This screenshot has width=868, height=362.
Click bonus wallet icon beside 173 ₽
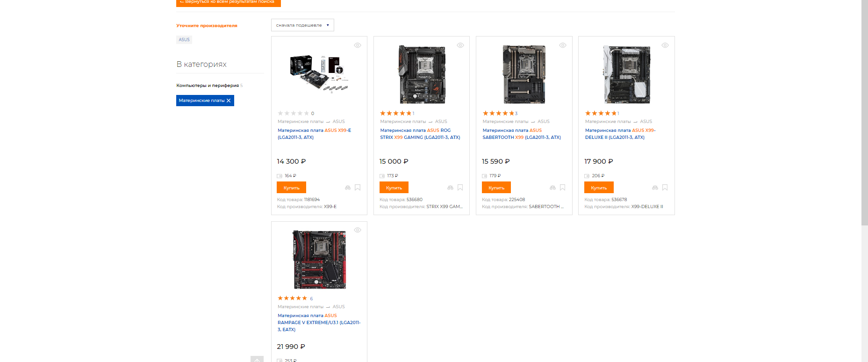(x=382, y=176)
